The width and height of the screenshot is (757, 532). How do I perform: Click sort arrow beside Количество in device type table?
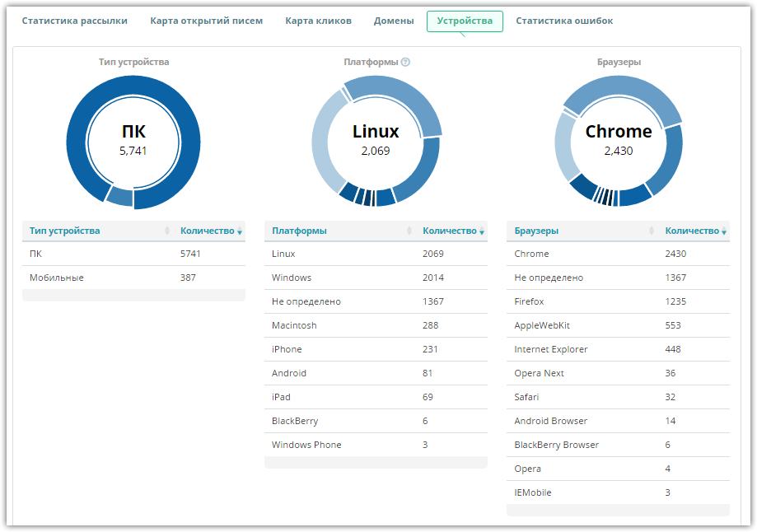click(240, 231)
